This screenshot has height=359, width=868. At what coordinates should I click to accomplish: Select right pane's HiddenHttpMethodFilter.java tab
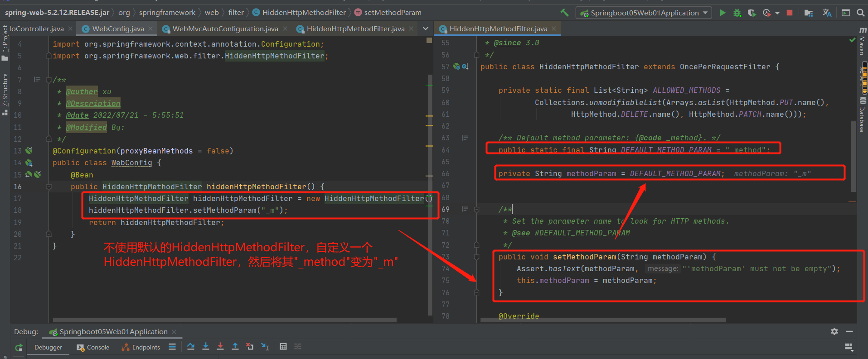pos(498,29)
